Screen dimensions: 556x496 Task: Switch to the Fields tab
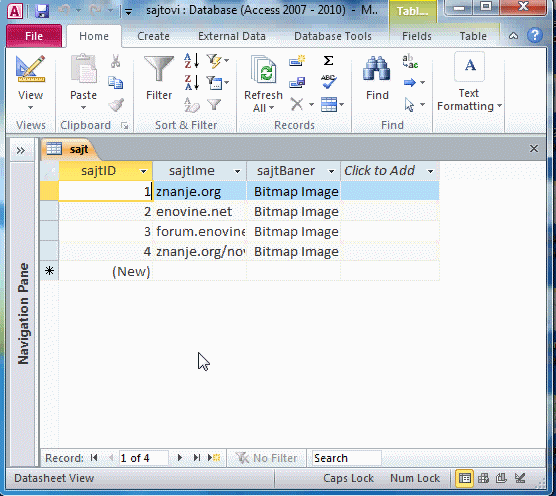click(417, 36)
